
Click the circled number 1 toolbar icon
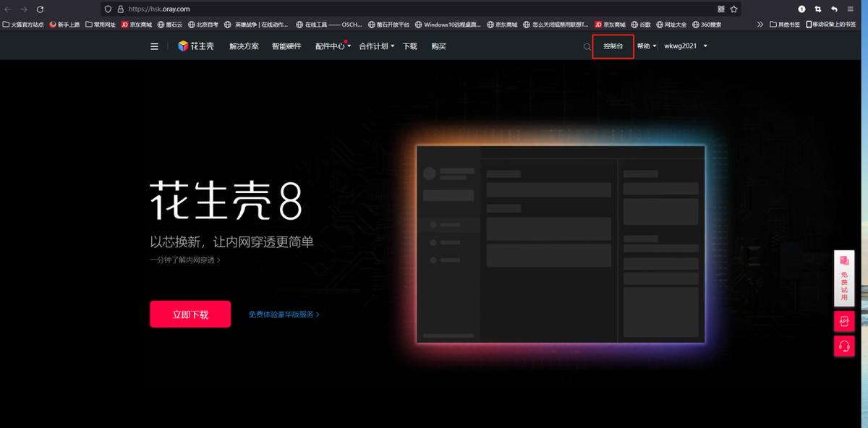point(801,9)
